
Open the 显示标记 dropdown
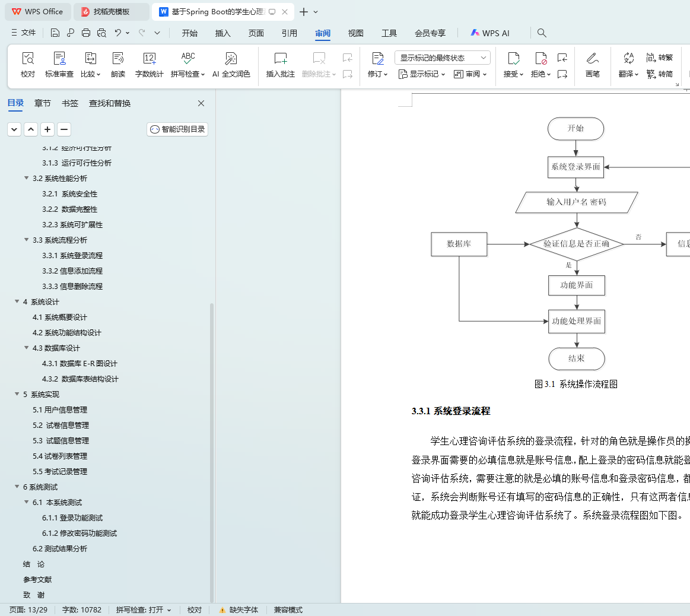click(x=422, y=74)
